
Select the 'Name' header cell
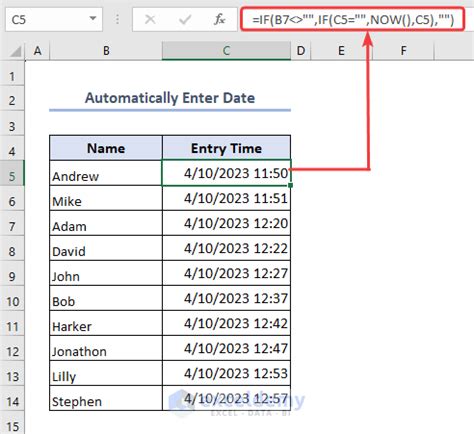106,148
